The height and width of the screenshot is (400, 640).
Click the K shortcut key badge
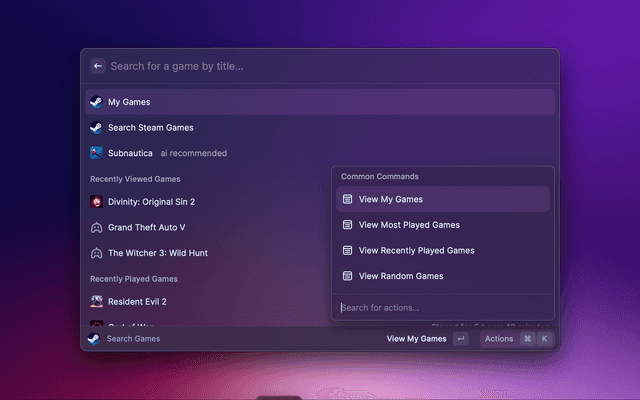tap(544, 339)
